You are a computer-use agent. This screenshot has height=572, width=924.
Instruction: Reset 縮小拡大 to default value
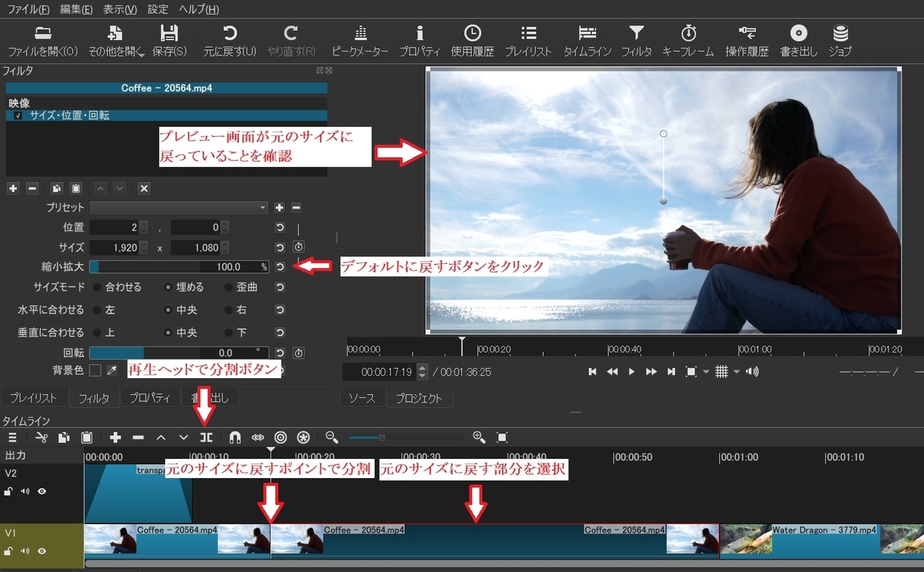pyautogui.click(x=280, y=266)
